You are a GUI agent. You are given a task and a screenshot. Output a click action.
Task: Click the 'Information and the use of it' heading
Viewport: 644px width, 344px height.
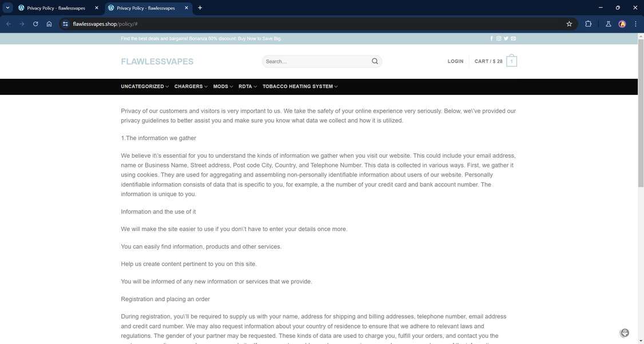coord(158,212)
